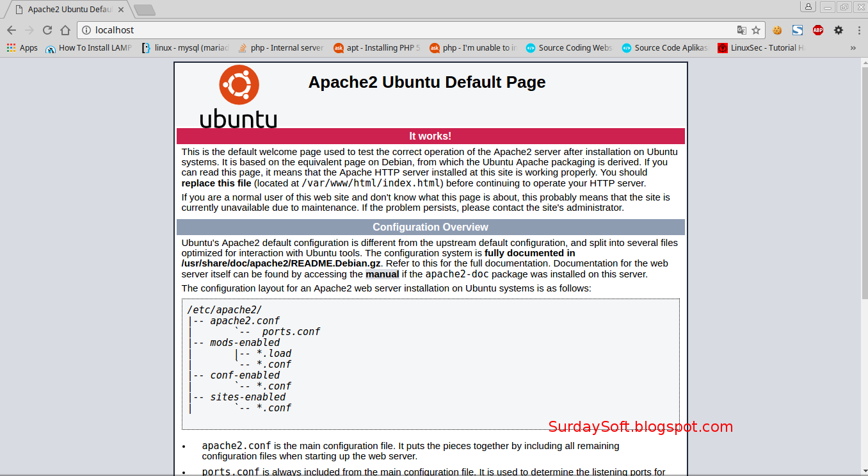This screenshot has width=868, height=476.
Task: View site information icon beside localhost
Action: tap(86, 30)
